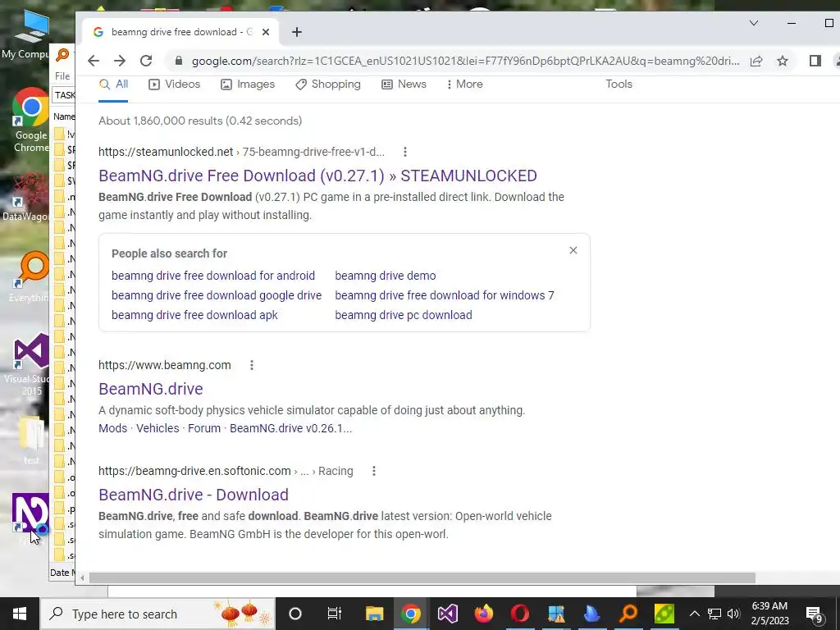Search beamng drive demo
The height and width of the screenshot is (630, 840).
pyautogui.click(x=386, y=276)
